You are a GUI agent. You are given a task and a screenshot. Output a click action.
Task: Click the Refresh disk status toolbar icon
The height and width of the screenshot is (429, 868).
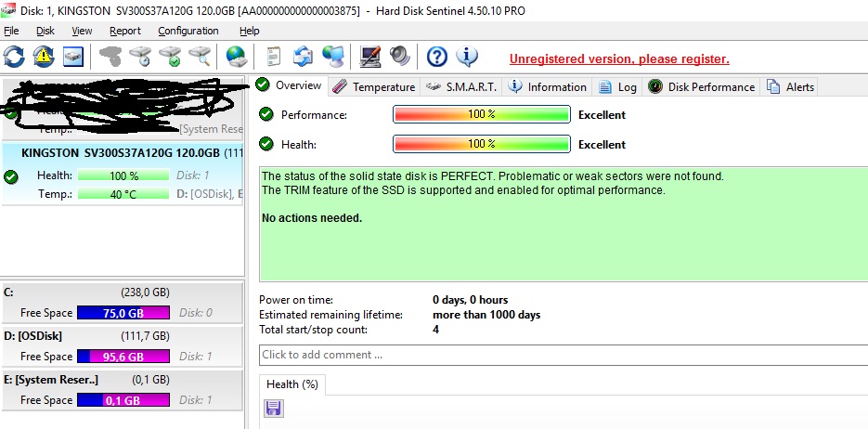click(15, 57)
